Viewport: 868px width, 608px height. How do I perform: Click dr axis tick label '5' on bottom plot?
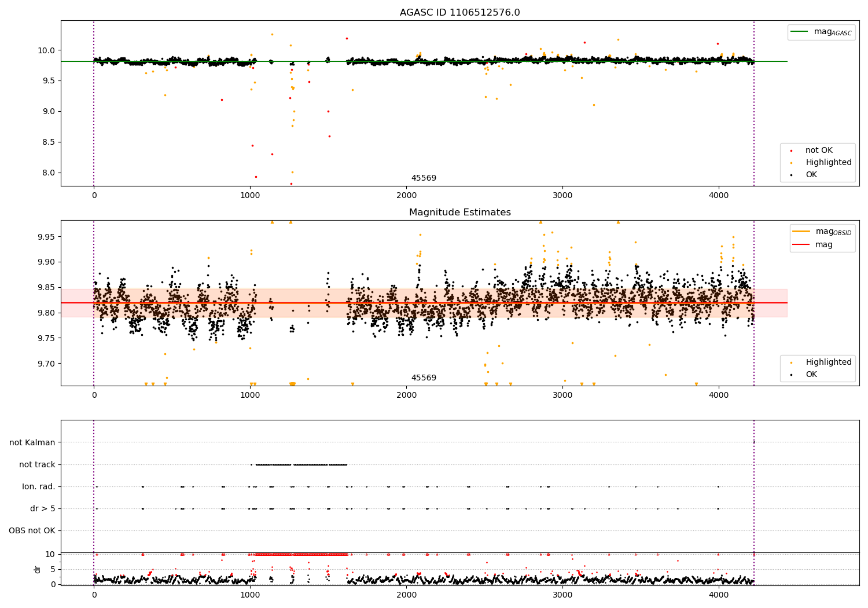(53, 569)
